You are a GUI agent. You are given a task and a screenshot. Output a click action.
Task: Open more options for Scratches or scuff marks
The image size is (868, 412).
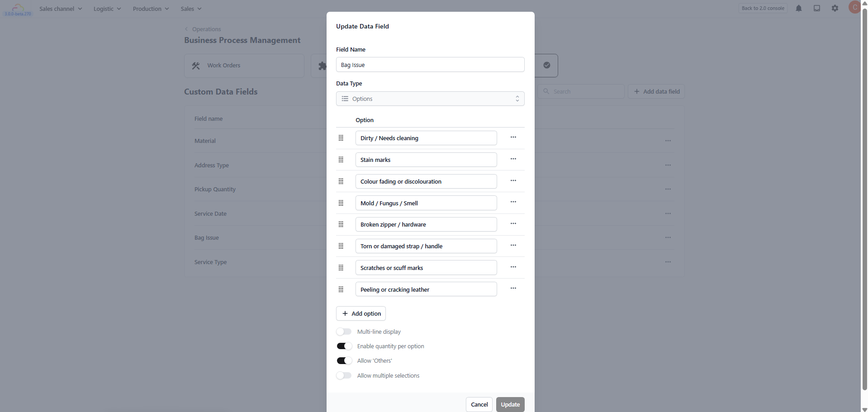pos(513,267)
